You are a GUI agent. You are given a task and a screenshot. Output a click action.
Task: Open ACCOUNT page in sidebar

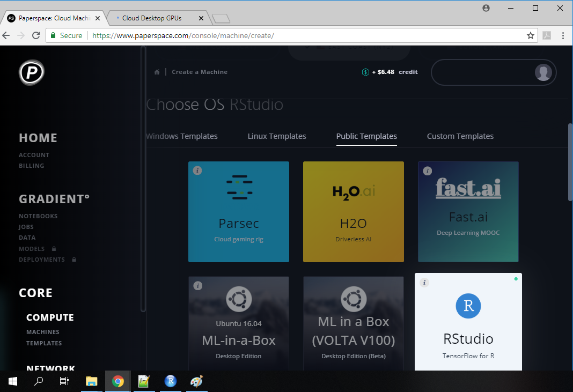[x=34, y=155]
